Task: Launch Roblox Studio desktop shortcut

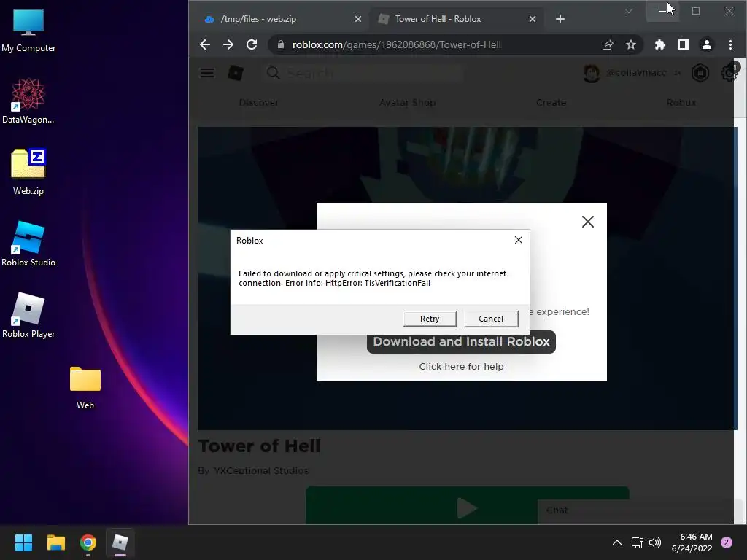Action: 28,244
